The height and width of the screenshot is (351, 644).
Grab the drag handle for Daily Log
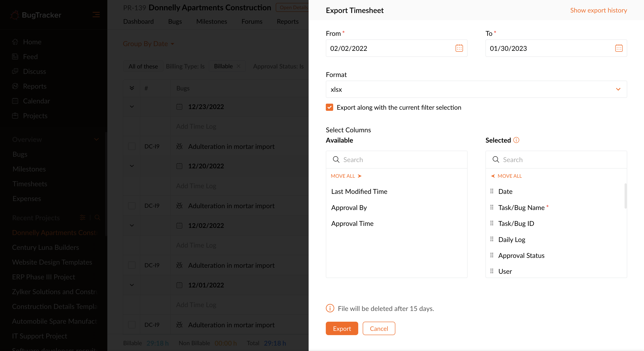click(x=492, y=239)
